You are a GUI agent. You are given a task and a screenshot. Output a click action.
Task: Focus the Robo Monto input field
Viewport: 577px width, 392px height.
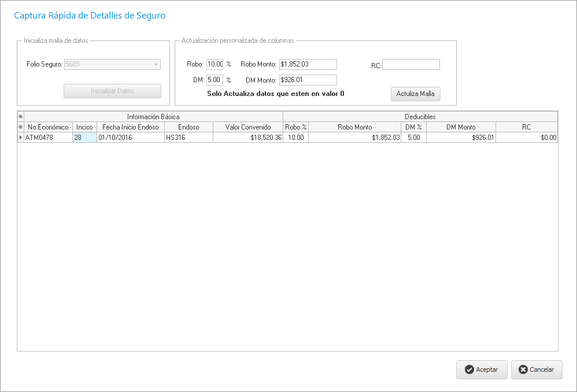point(307,64)
